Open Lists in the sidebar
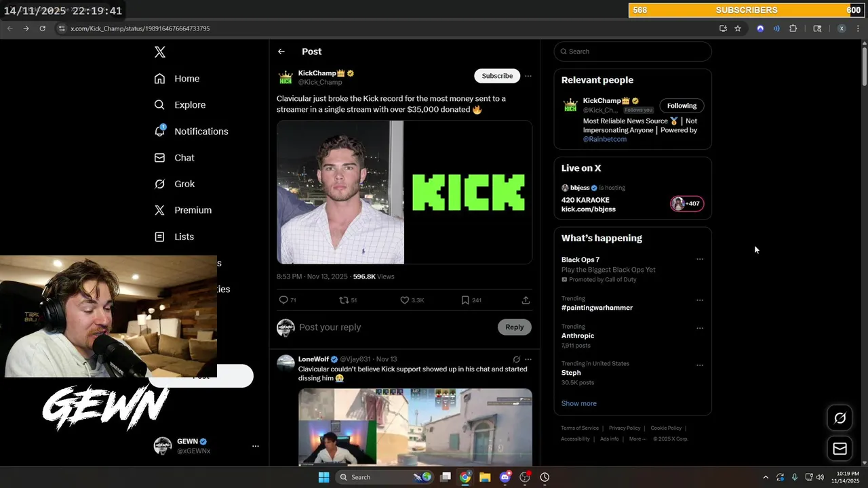The image size is (868, 488). (174, 237)
